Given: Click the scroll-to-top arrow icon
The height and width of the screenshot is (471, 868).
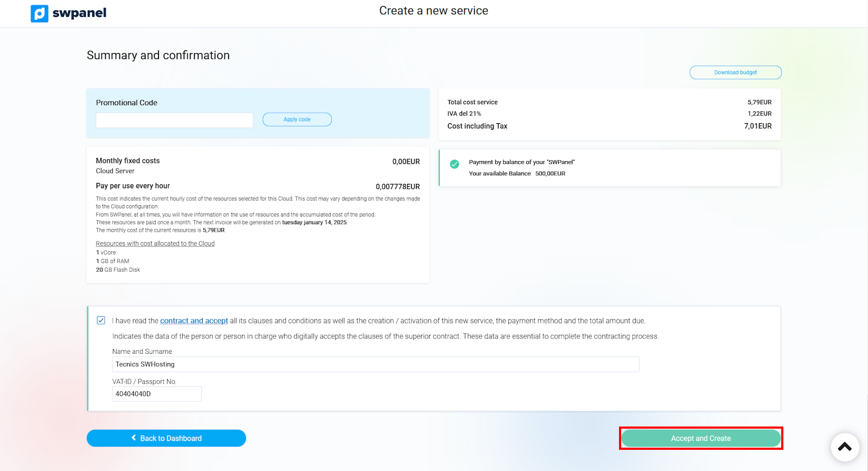Looking at the screenshot, I should click(845, 447).
